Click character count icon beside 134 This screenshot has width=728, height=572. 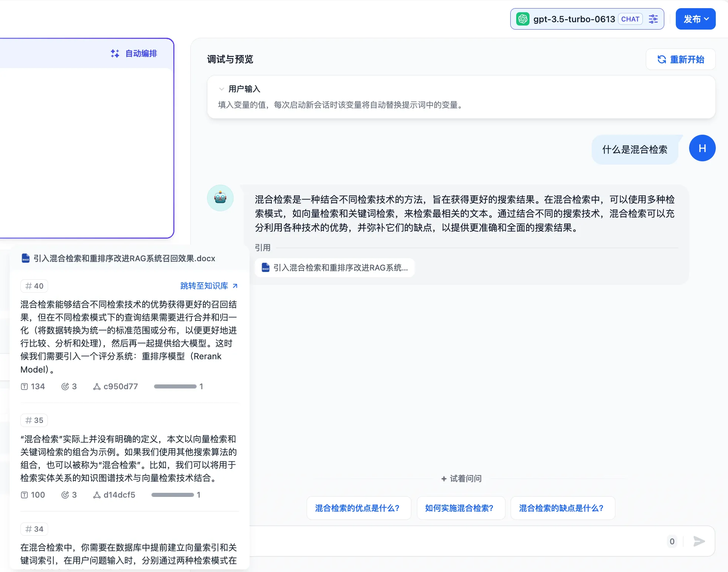click(24, 387)
